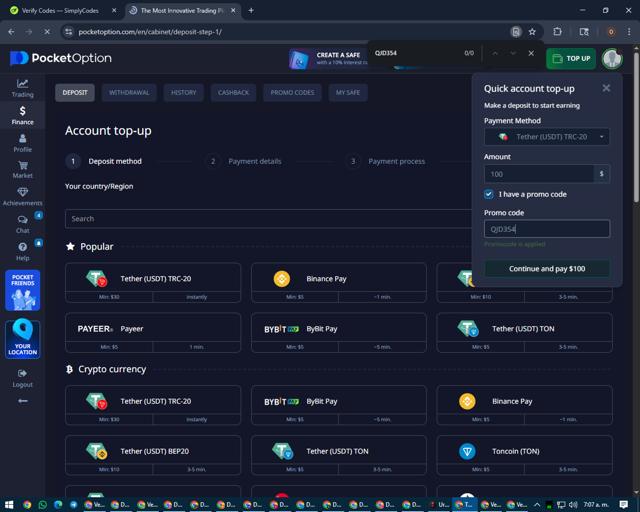Viewport: 640px width, 512px height.
Task: Switch to the Promo Codes tab
Action: point(292,93)
